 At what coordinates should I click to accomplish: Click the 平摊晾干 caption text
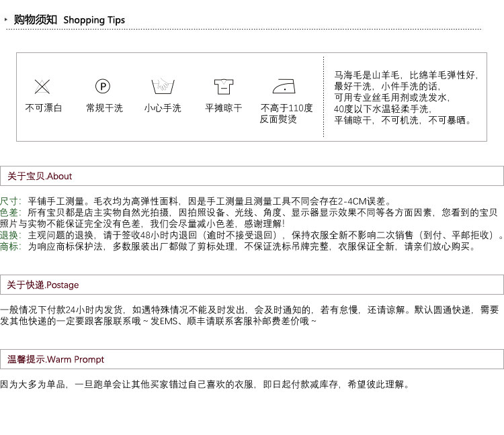pos(223,108)
